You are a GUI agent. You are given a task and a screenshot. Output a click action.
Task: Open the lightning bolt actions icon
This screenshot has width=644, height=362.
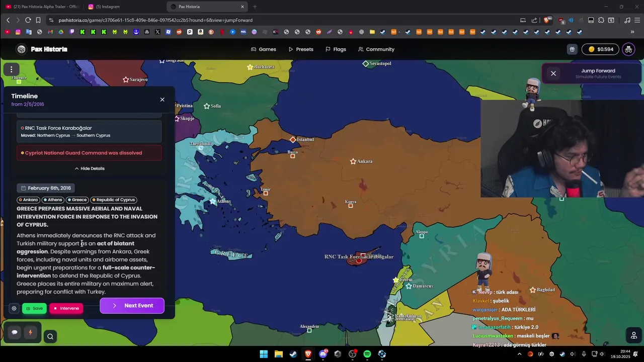tap(30, 332)
